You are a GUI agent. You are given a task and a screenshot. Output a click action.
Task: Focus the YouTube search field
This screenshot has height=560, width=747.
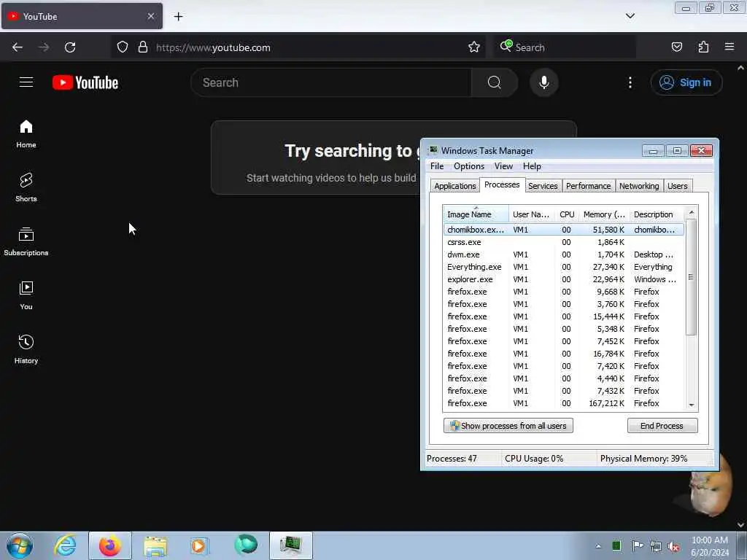point(331,82)
